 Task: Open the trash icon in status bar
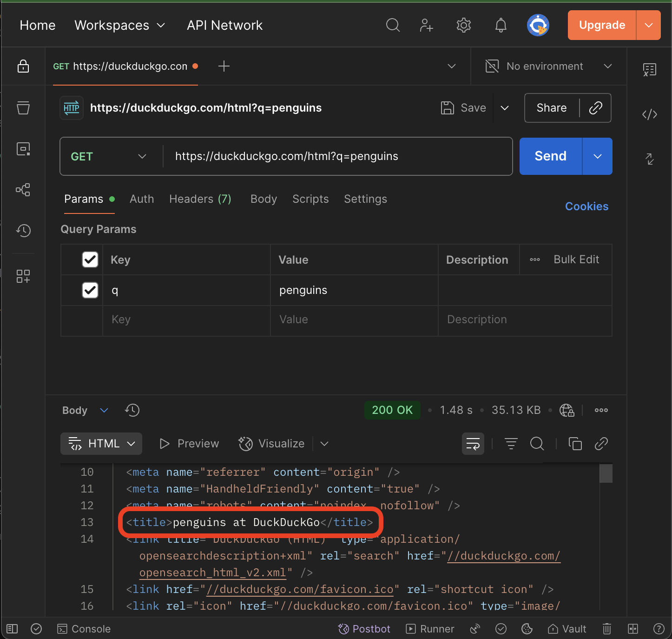(x=607, y=629)
